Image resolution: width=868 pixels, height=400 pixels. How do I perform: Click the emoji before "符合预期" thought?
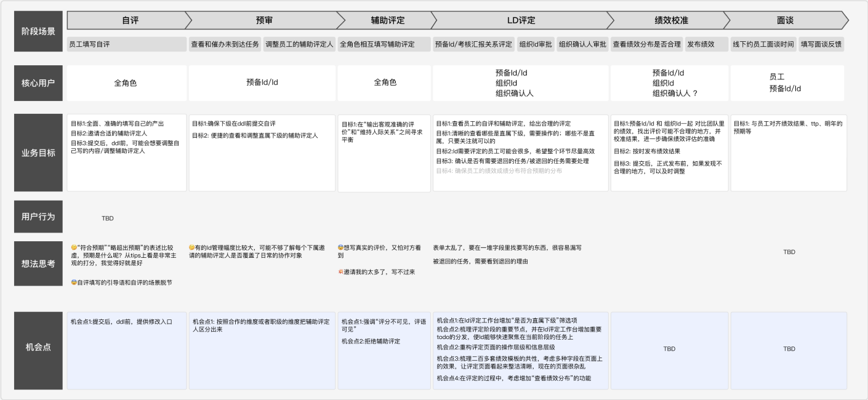[x=73, y=247]
